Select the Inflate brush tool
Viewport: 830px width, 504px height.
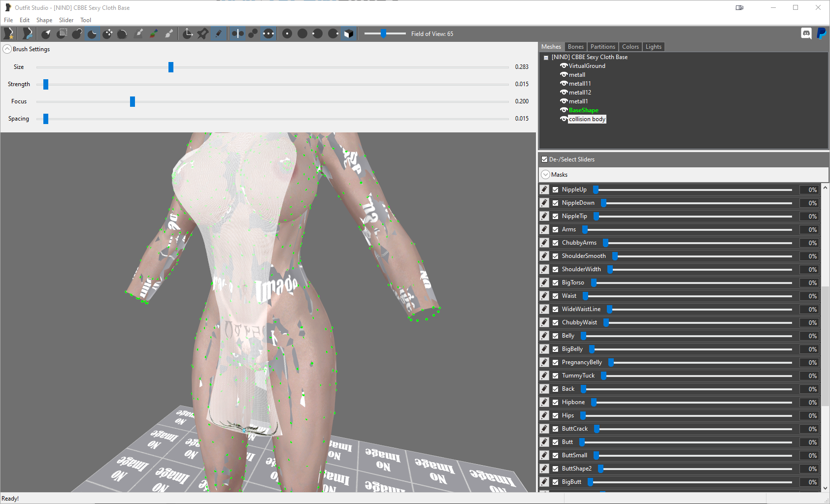tap(77, 33)
